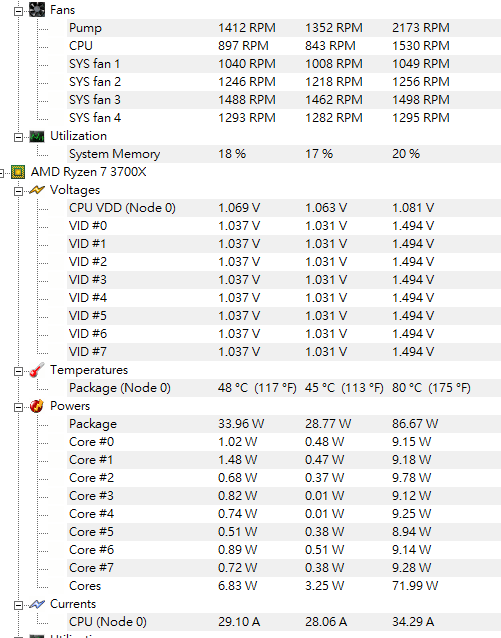Viewport: 501px width, 638px height.
Task: Select the VID #3 row
Action: click(x=284, y=280)
